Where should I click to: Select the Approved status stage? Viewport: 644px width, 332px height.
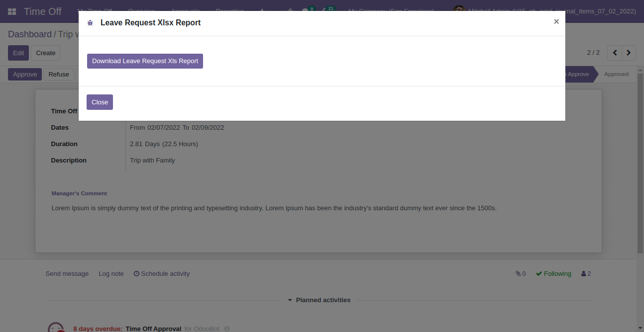point(616,74)
